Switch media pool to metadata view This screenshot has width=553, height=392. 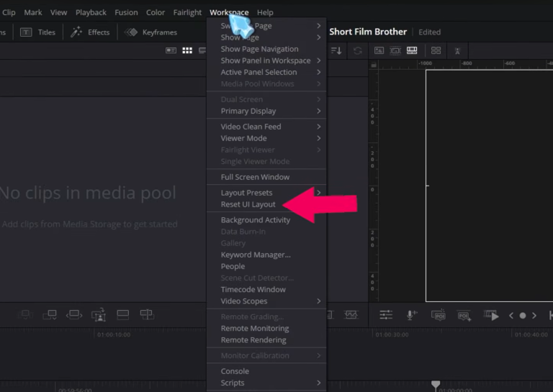click(x=171, y=51)
